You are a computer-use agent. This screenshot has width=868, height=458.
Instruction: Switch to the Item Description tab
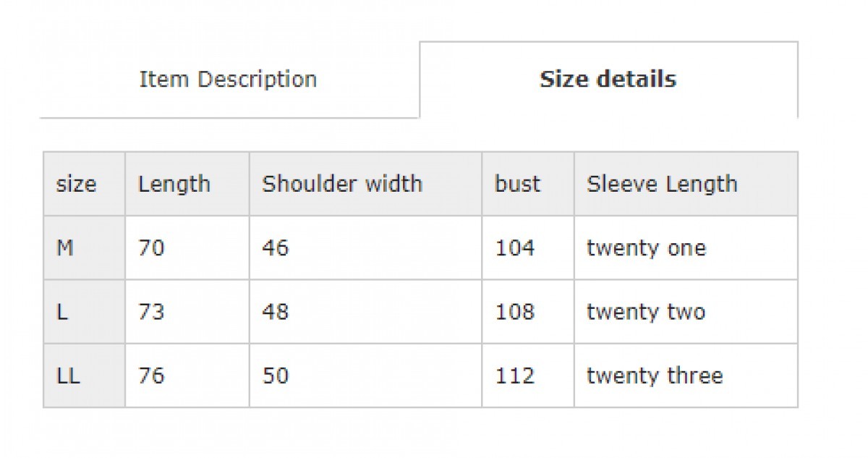[228, 79]
